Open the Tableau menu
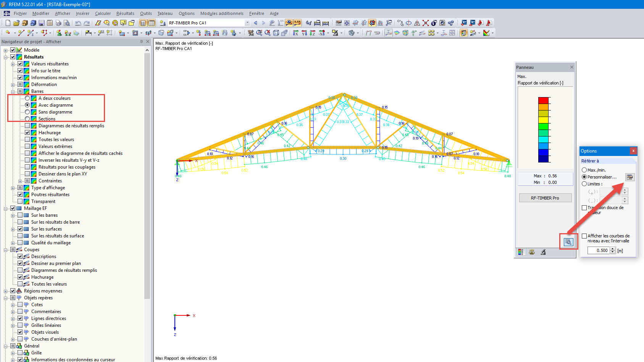Image resolution: width=644 pixels, height=362 pixels. click(165, 13)
